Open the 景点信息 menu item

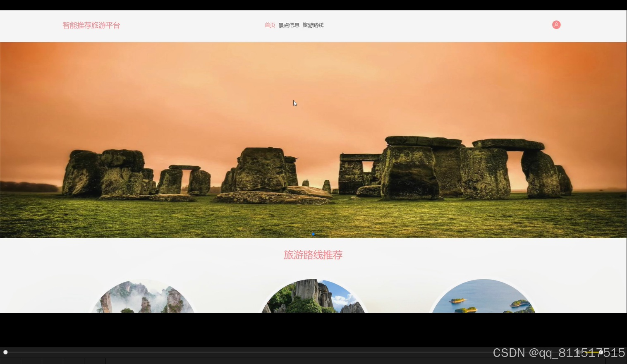pos(289,25)
